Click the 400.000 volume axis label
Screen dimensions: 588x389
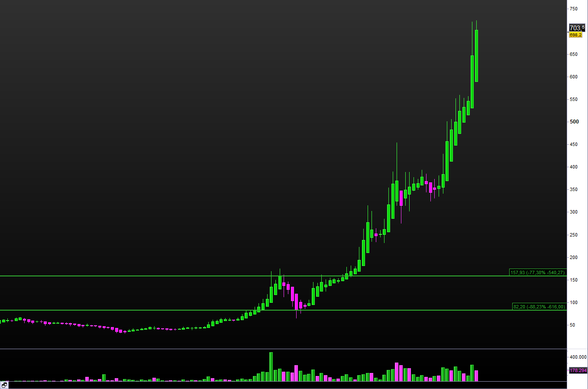tap(578, 357)
